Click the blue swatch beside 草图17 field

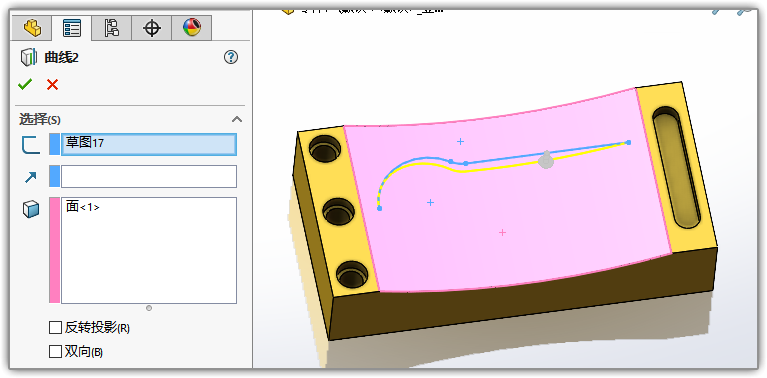tap(54, 144)
